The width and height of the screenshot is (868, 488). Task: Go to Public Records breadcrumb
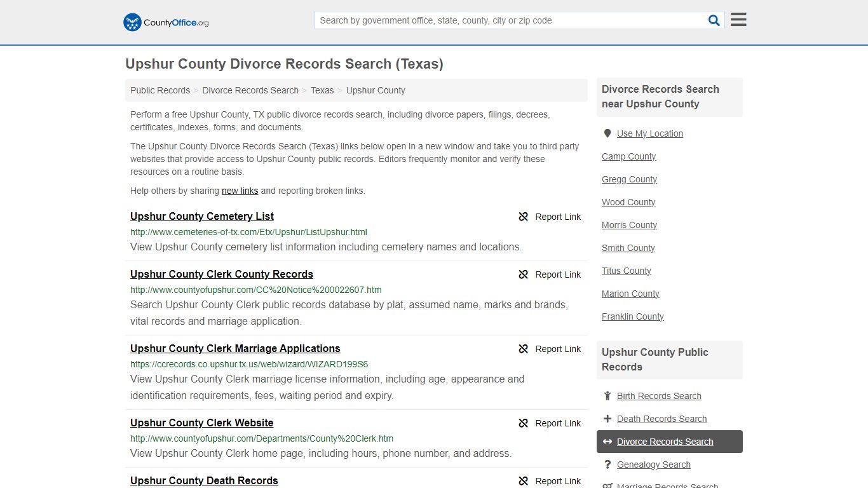point(160,90)
